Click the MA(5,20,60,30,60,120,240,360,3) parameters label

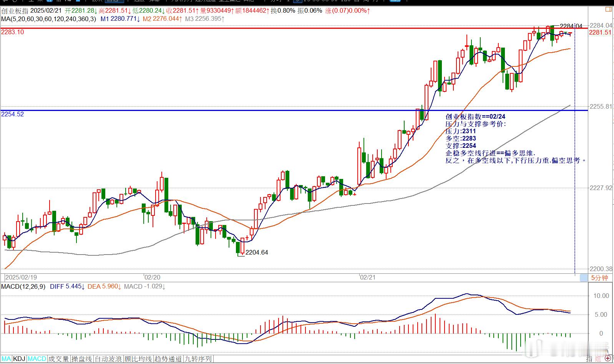pyautogui.click(x=48, y=18)
